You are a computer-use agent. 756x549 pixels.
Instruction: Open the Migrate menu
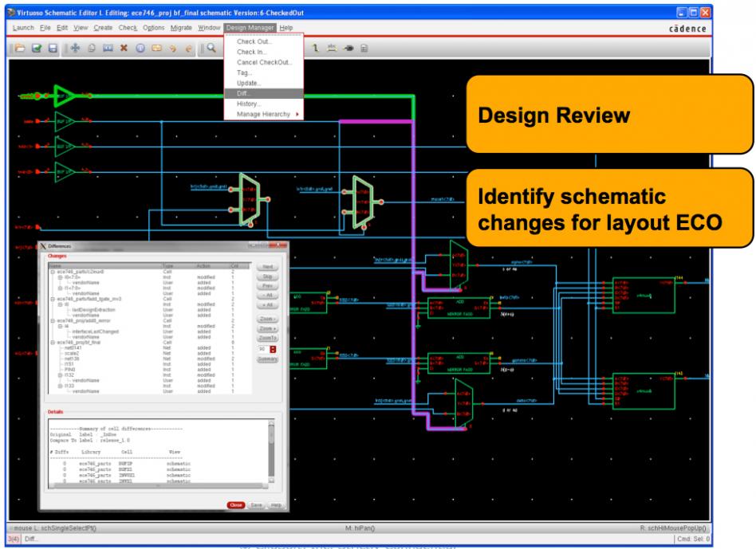pyautogui.click(x=181, y=28)
